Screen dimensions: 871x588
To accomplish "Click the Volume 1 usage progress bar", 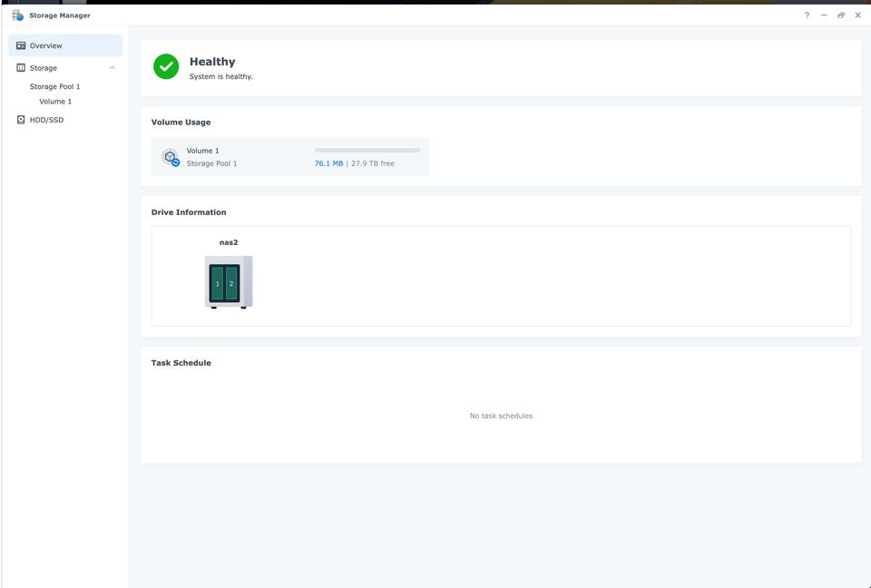I will tap(367, 150).
